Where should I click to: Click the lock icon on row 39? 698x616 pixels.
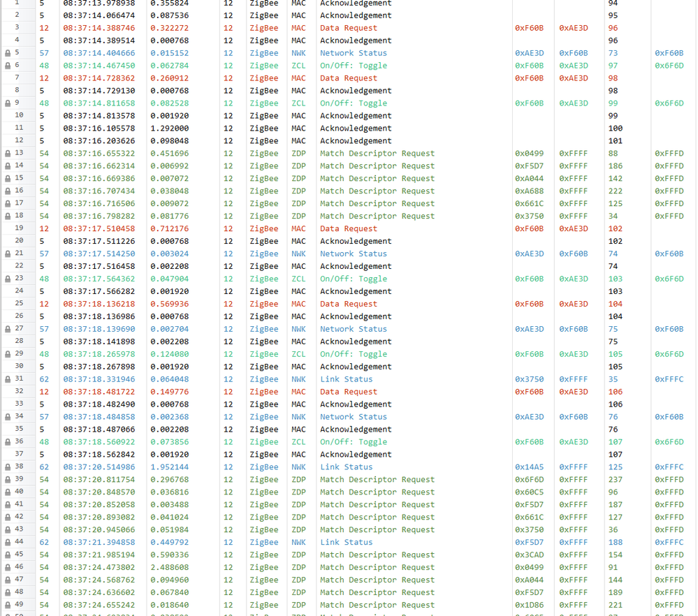8,480
